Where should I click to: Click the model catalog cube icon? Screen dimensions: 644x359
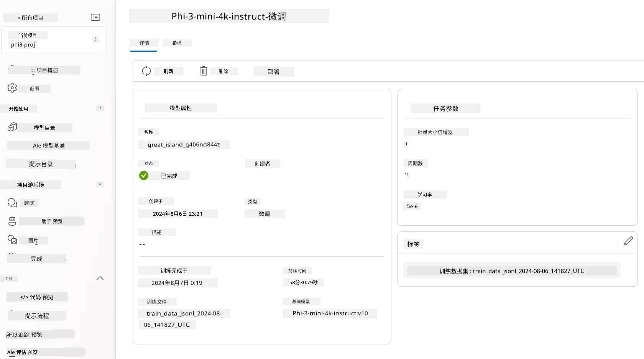coord(12,127)
